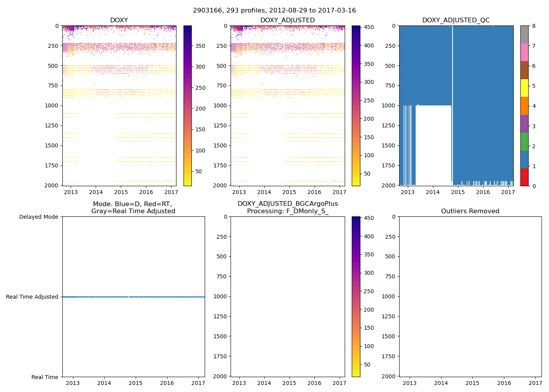Image resolution: width=549 pixels, height=392 pixels.
Task: Select red swatch in QC colorbar
Action: click(524, 177)
